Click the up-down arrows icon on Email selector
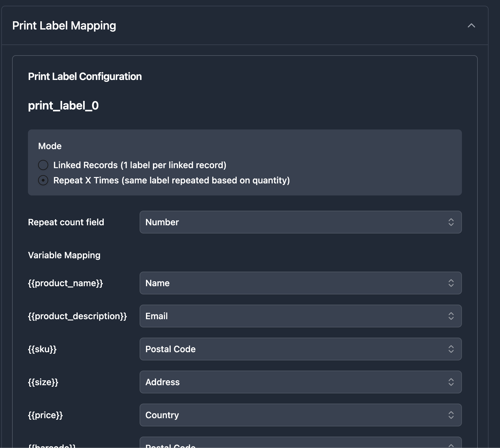Viewport: 500px width, 448px height. coord(451,316)
